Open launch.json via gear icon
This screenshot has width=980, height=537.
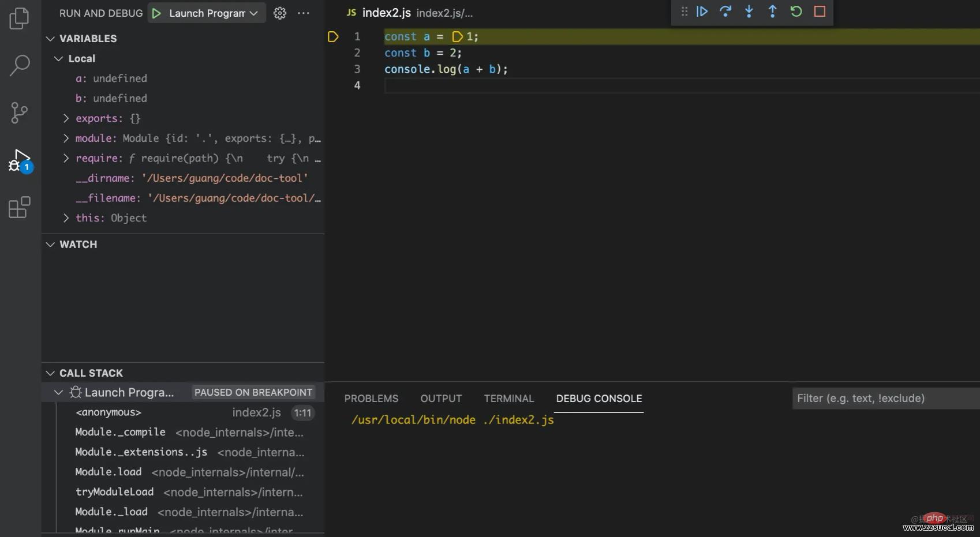click(x=280, y=13)
